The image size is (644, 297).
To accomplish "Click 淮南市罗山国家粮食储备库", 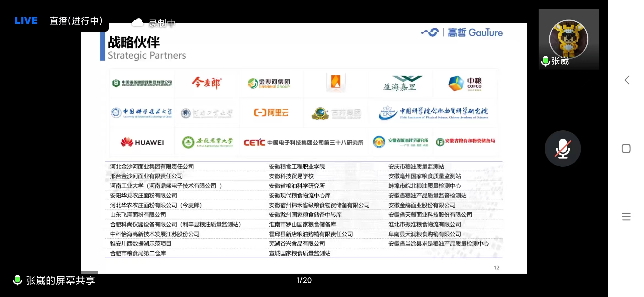I will click(302, 224).
